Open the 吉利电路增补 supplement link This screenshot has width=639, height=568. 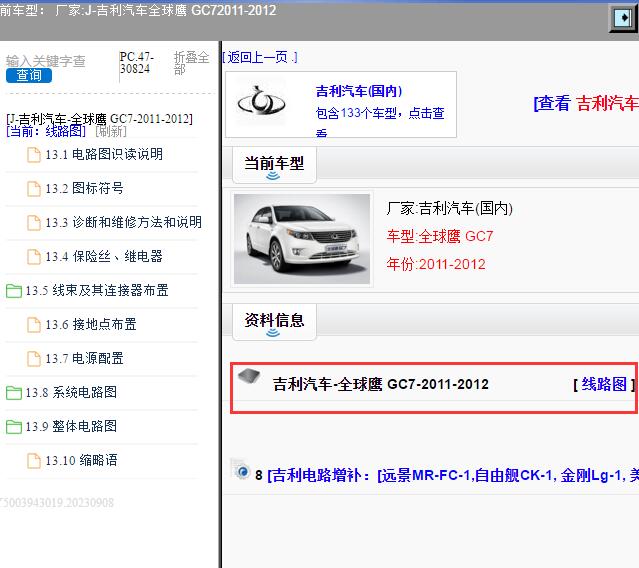(x=453, y=475)
